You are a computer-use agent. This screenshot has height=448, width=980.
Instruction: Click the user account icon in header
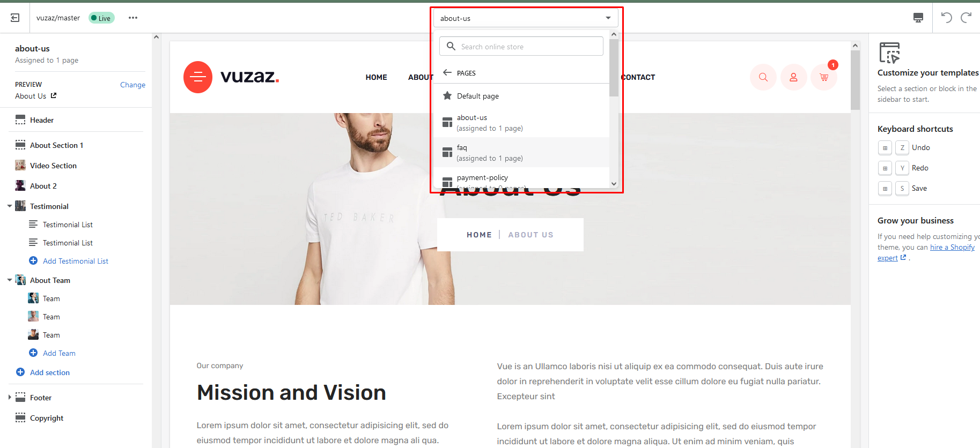[793, 77]
